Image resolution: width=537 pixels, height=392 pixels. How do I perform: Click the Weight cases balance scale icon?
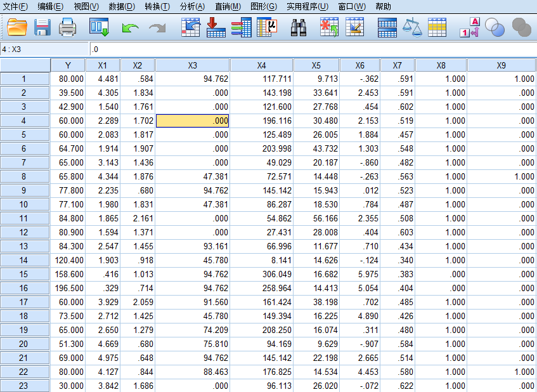click(x=412, y=27)
